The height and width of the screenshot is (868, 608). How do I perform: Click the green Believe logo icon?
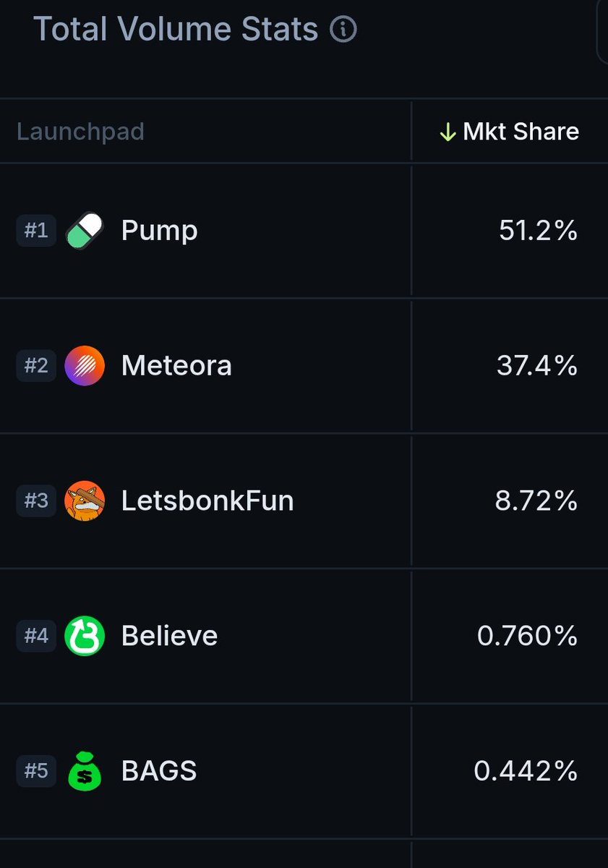(85, 636)
